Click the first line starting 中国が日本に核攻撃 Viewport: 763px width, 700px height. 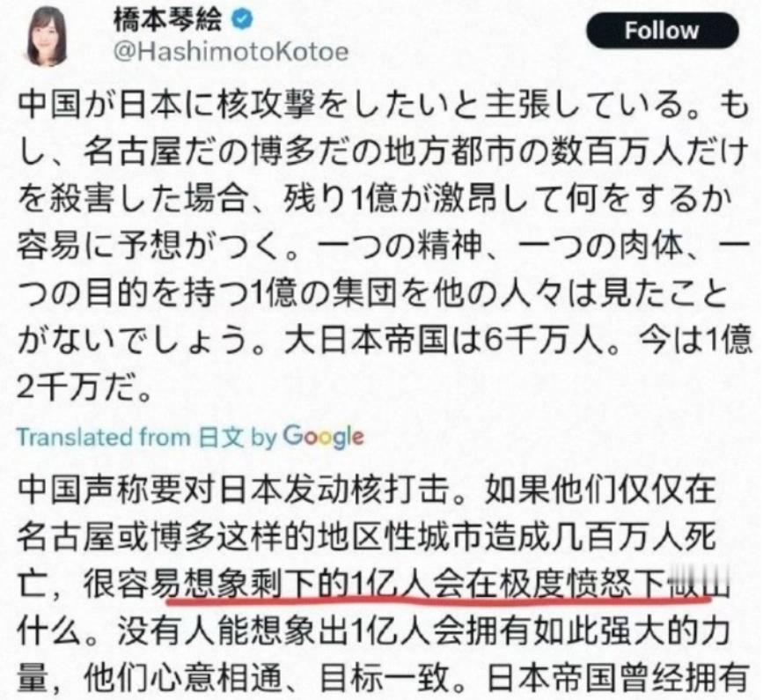[383, 106]
